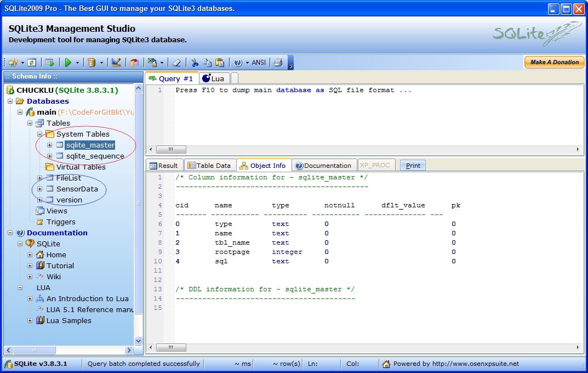Expand the Tutorial documentation node

tap(30, 265)
